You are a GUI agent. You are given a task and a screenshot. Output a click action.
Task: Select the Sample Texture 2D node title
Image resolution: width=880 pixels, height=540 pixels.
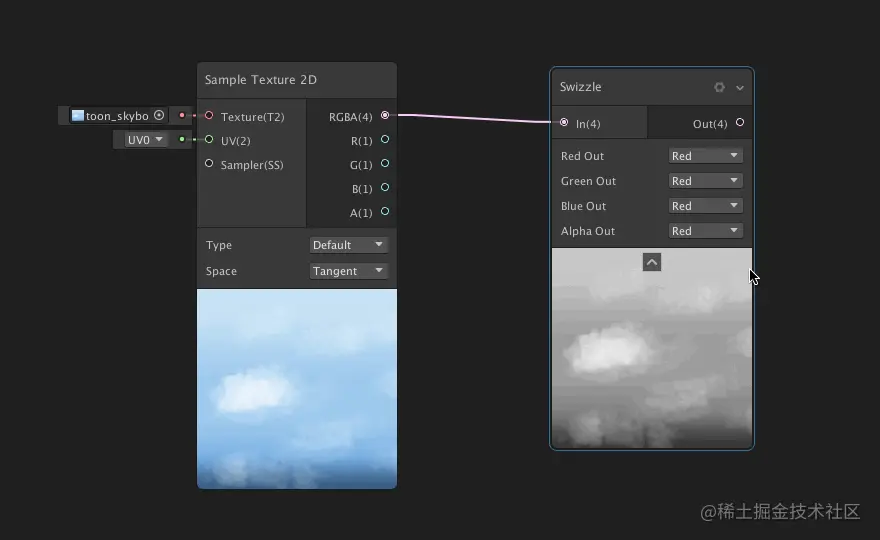(x=261, y=80)
